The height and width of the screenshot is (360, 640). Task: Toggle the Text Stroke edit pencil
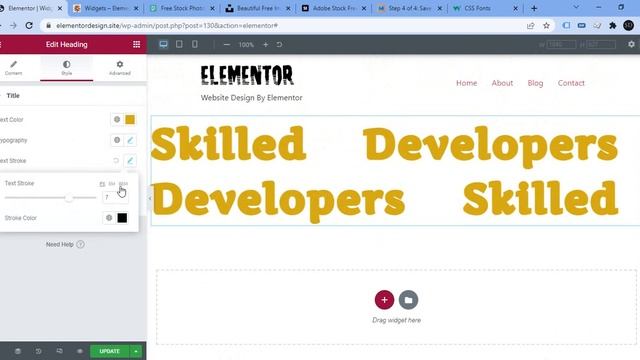130,160
